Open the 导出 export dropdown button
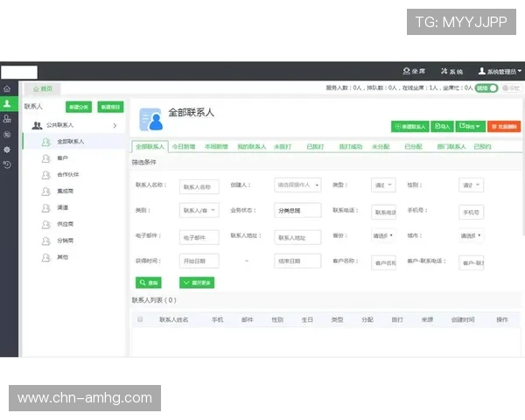The width and height of the screenshot is (525, 420). coord(470,126)
